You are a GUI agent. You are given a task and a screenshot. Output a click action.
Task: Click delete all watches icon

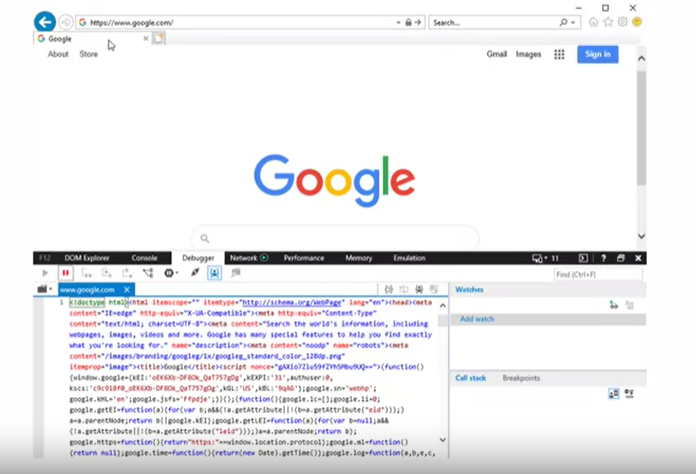pyautogui.click(x=629, y=305)
